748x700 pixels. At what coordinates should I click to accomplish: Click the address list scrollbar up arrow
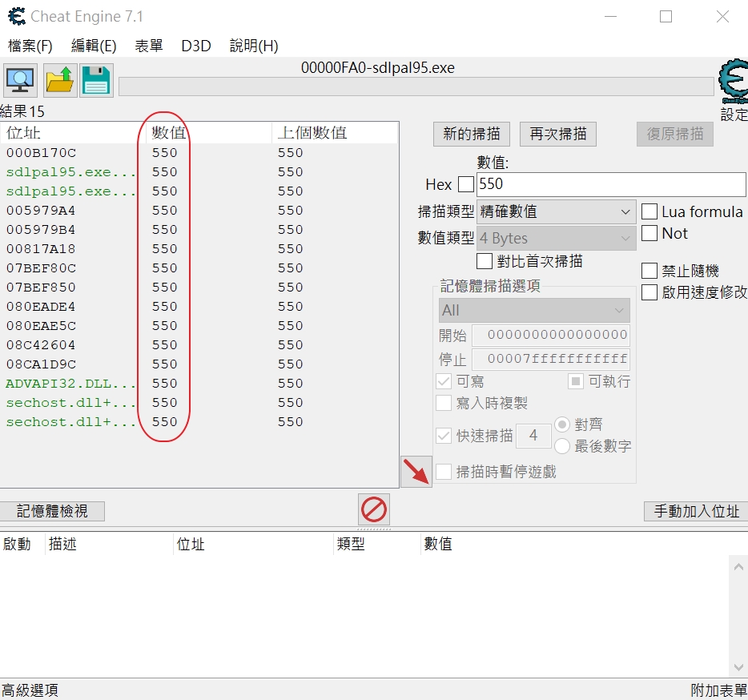pos(738,567)
